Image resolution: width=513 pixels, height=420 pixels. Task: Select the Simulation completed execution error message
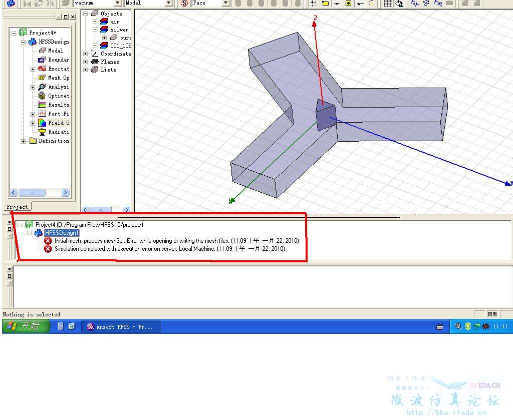pos(170,249)
